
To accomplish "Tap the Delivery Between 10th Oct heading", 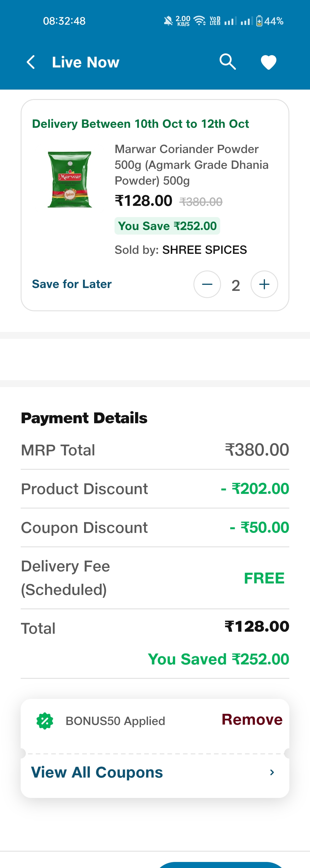I will click(x=141, y=124).
